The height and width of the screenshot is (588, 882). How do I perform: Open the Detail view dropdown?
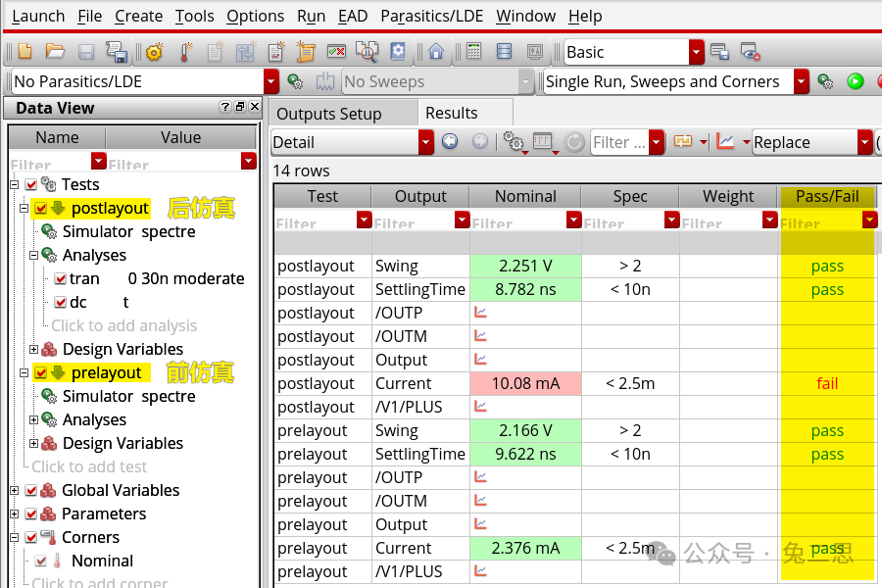(x=425, y=143)
